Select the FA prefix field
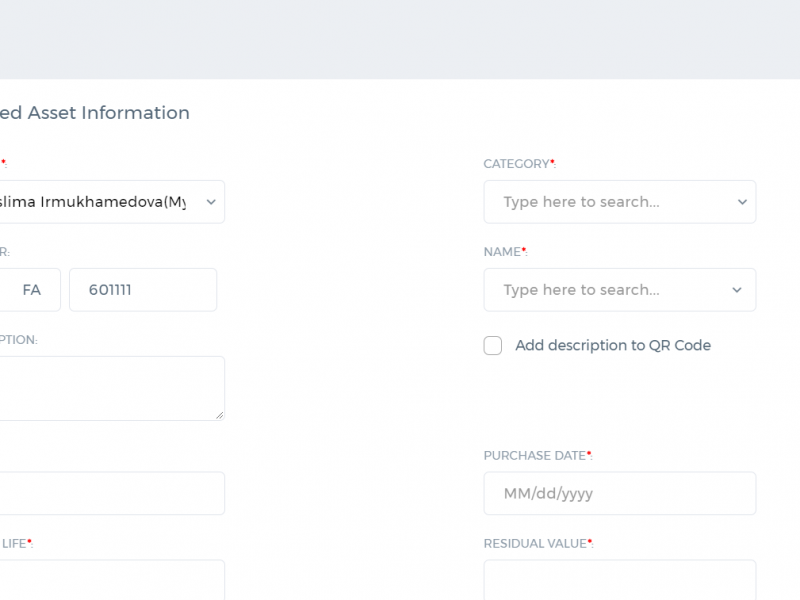This screenshot has width=800, height=600. click(x=30, y=290)
